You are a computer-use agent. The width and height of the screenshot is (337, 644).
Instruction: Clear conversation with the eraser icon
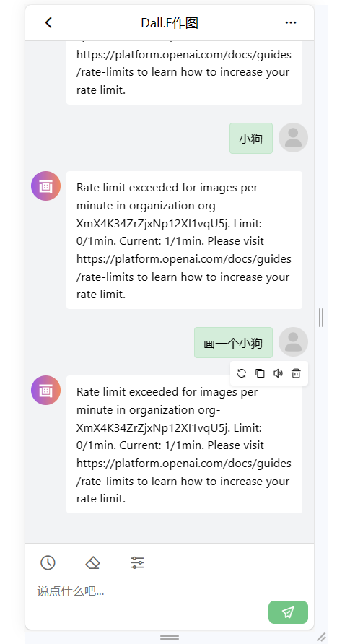coord(93,562)
